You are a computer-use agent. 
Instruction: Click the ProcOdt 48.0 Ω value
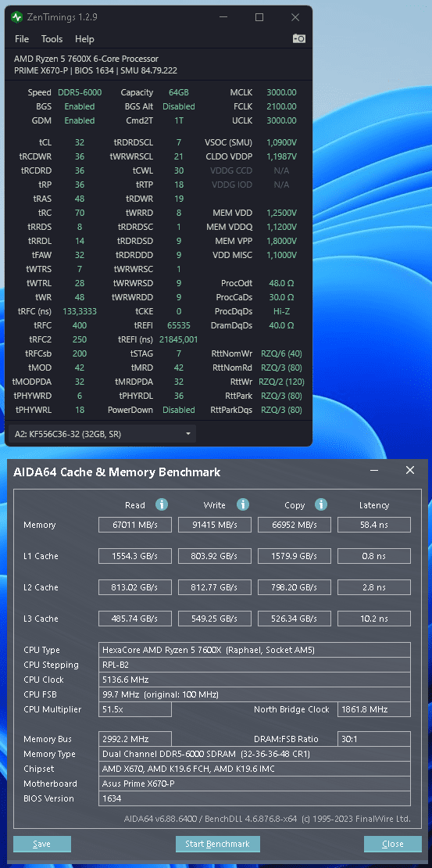(281, 283)
